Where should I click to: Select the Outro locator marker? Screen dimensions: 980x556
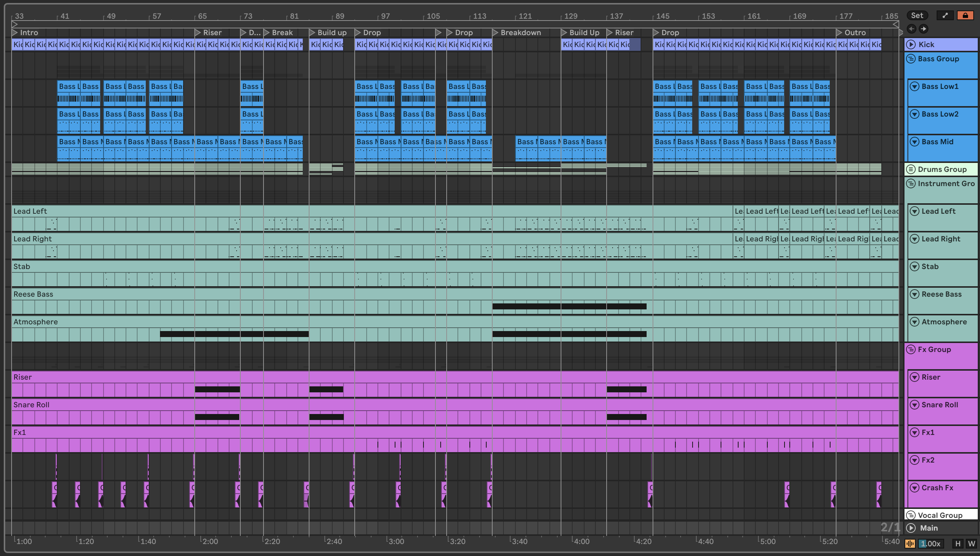pos(839,33)
